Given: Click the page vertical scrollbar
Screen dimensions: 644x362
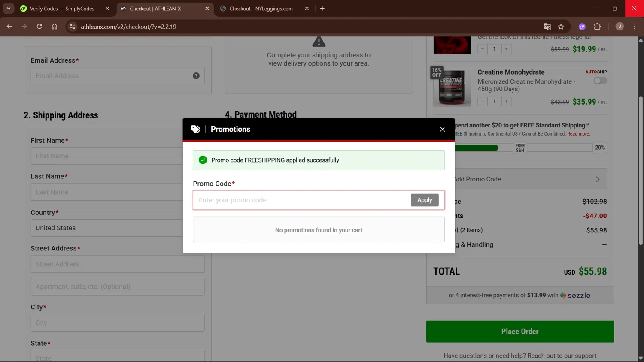Looking at the screenshot, I should coord(641,171).
